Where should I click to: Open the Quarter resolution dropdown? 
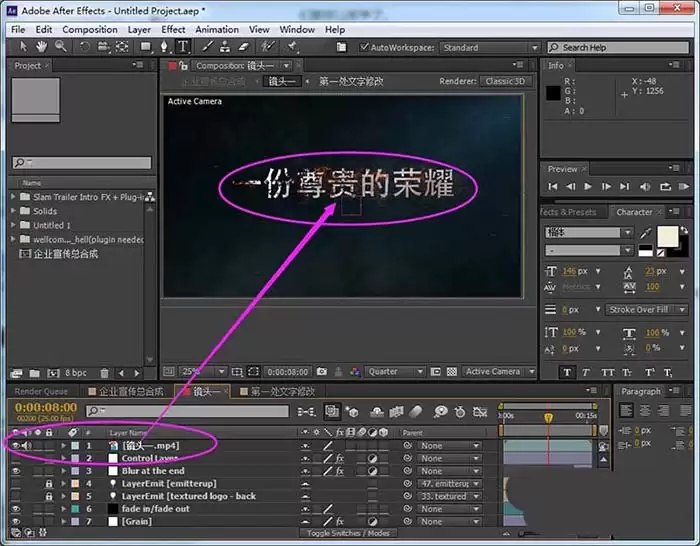click(x=395, y=371)
